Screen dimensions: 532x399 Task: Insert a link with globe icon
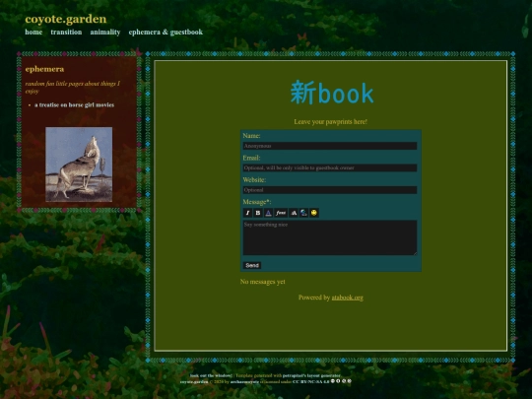[x=303, y=213]
